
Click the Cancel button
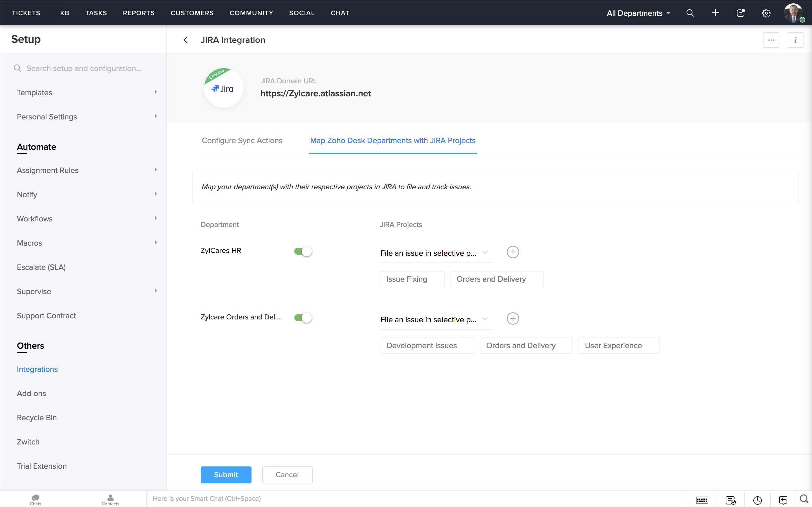pyautogui.click(x=287, y=475)
